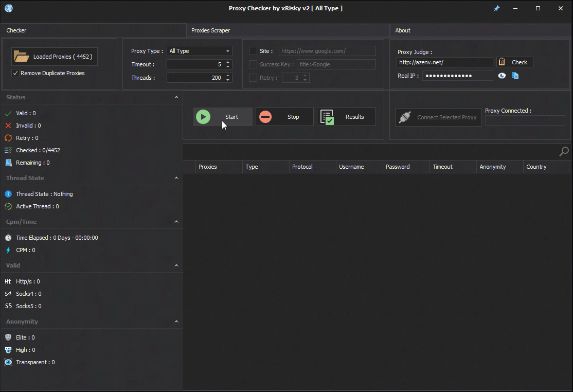Viewport: 573px width, 392px height.
Task: Click the eye icon to reveal Real IP
Action: [502, 75]
